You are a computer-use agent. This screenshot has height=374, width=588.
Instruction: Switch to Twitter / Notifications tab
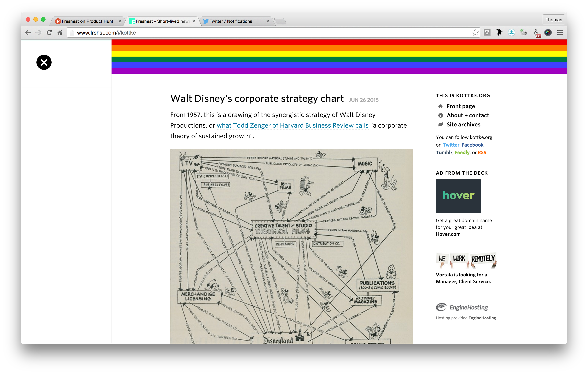[231, 21]
